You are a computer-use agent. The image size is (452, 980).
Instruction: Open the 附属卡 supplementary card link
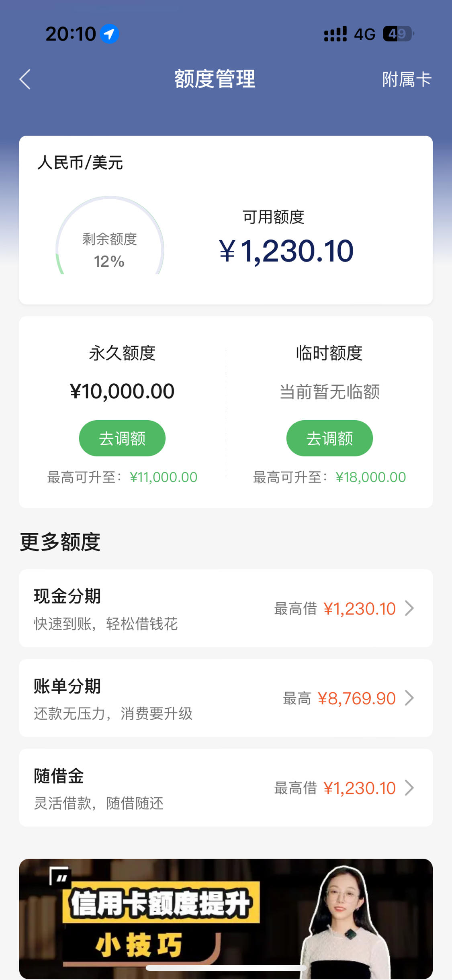tap(407, 79)
